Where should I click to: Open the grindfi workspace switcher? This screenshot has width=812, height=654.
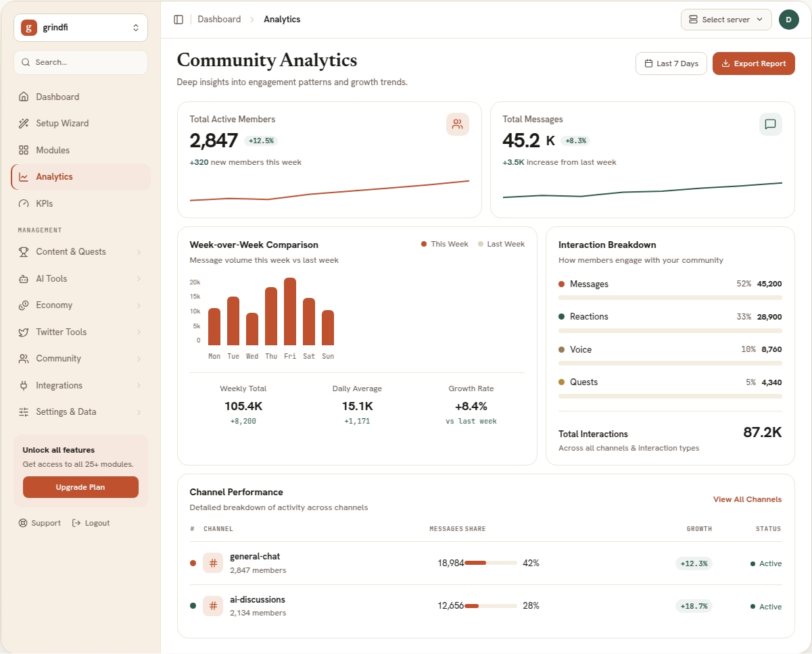(x=80, y=28)
